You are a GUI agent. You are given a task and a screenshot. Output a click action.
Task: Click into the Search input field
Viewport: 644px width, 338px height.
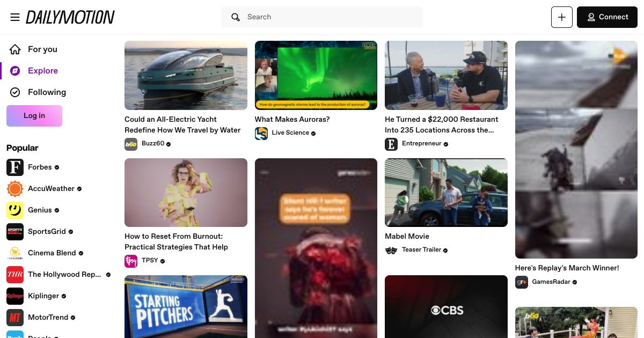322,17
